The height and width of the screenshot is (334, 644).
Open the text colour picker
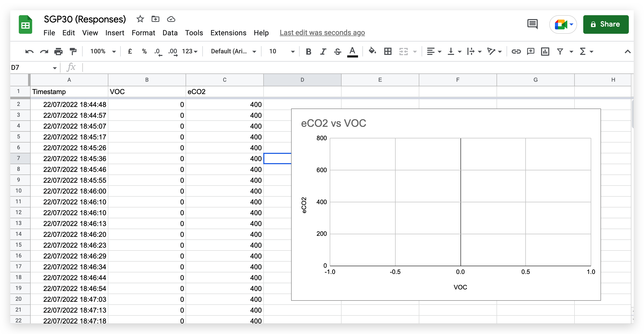352,52
